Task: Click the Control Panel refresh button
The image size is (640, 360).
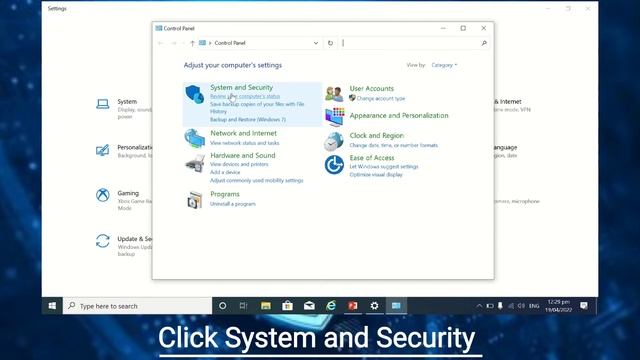Action: (330, 43)
